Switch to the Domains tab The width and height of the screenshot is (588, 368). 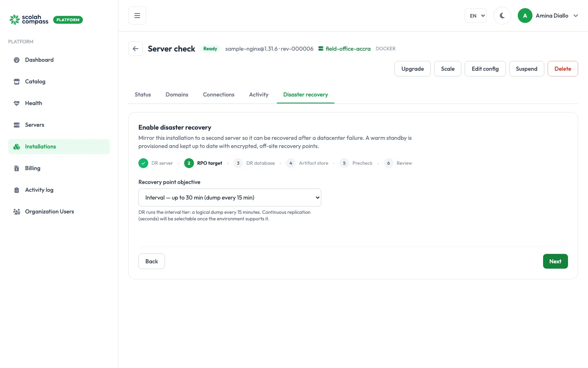pos(177,94)
